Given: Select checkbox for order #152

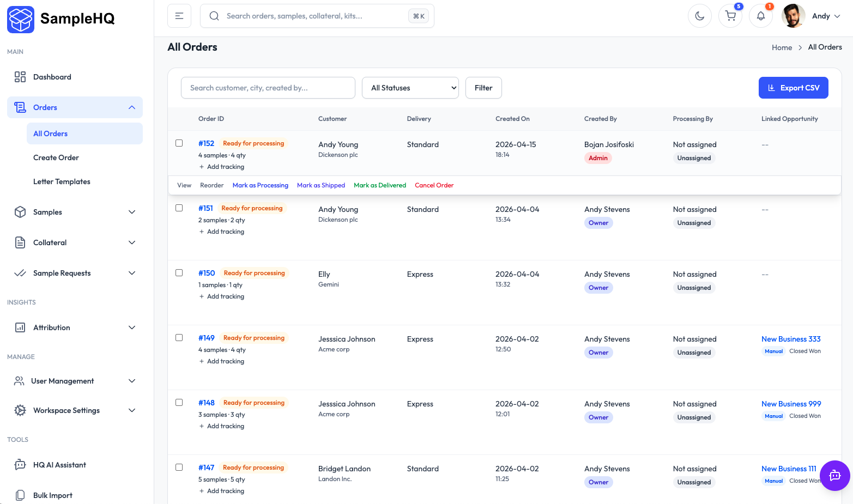Looking at the screenshot, I should coord(179,143).
